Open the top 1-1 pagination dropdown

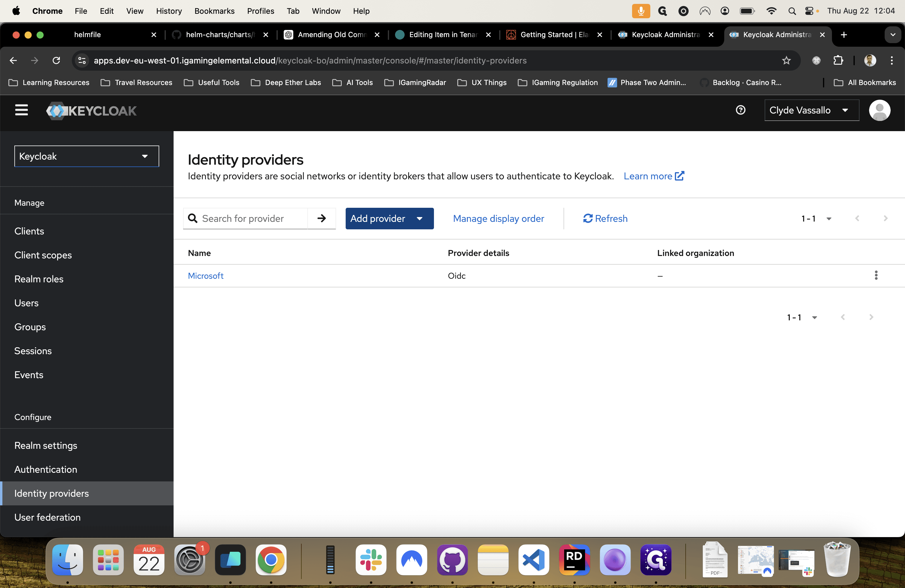pyautogui.click(x=816, y=218)
